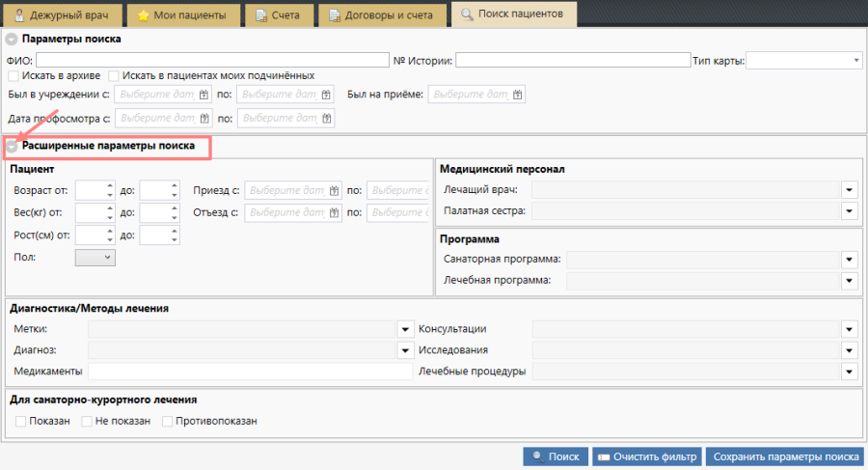Viewport: 868px width, 470px height.
Task: Click magnifier icon on Поиск button
Action: tap(537, 457)
